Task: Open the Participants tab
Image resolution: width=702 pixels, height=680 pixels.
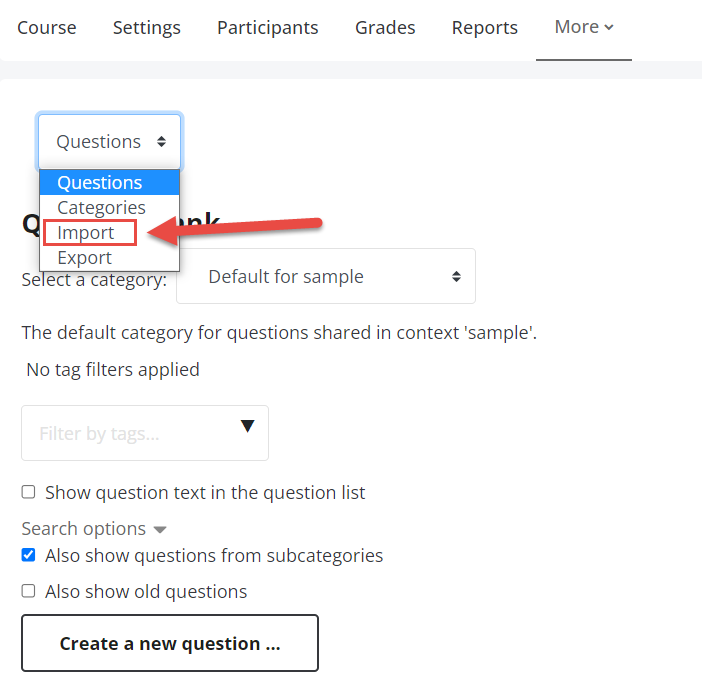Action: click(x=268, y=28)
